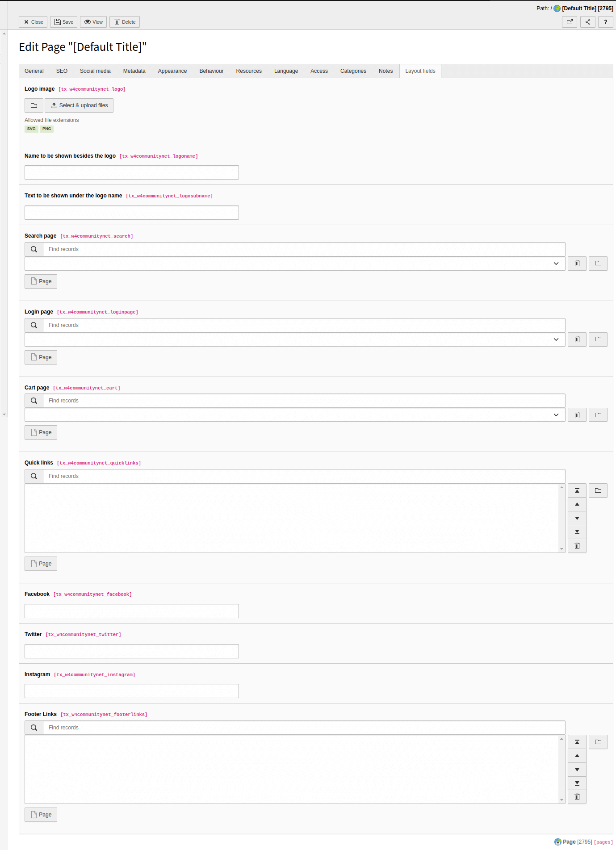The width and height of the screenshot is (616, 850).
Task: Open the help question mark button
Action: click(x=606, y=22)
